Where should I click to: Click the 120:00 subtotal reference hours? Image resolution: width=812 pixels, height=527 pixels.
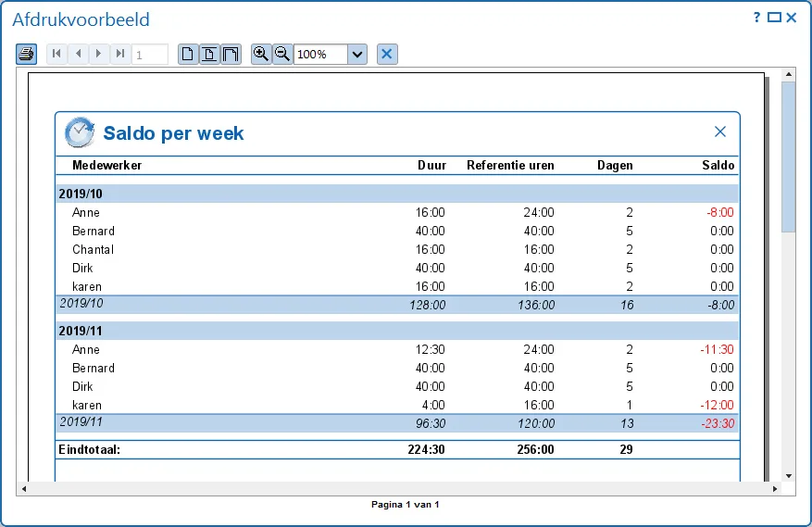pyautogui.click(x=536, y=423)
